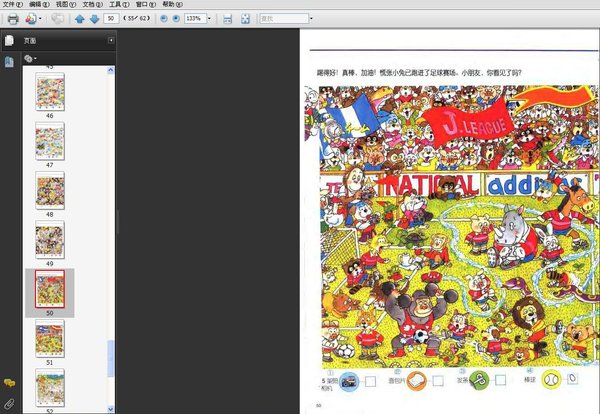600x414 pixels.
Task: Open the zoom percentage dropdown arrow
Action: (x=209, y=18)
